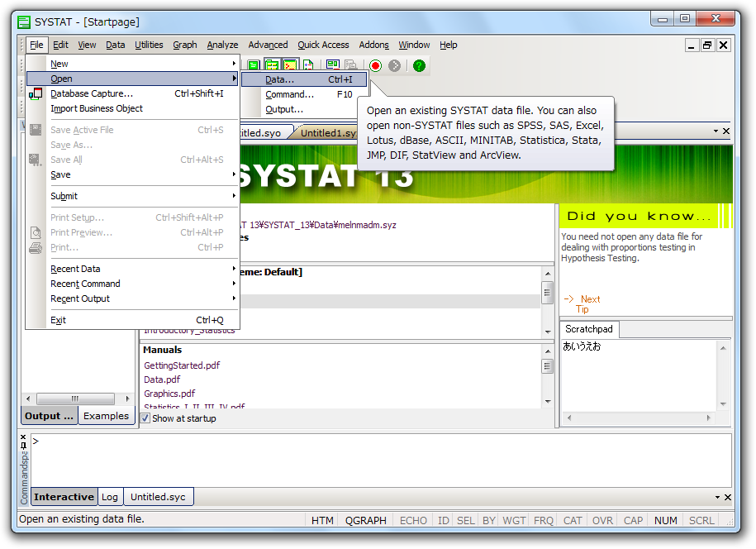This screenshot has height=549, width=756.
Task: Click the red record button in toolbar
Action: click(x=375, y=65)
